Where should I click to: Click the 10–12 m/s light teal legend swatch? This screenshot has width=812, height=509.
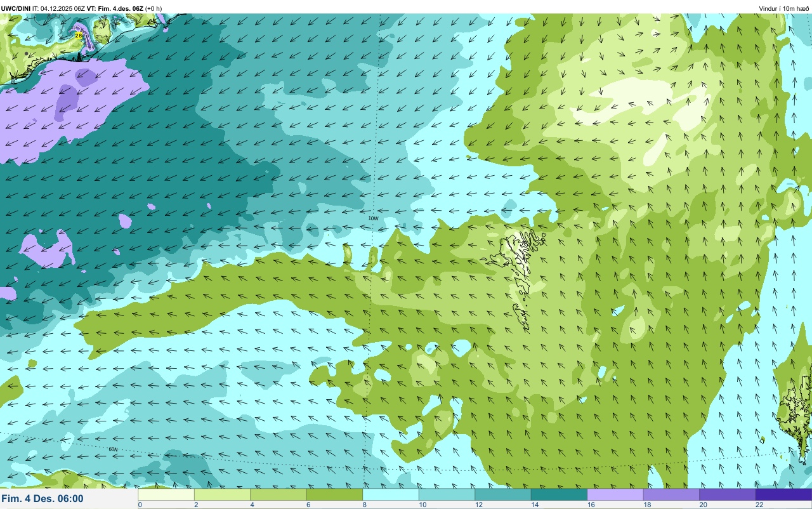447,494
